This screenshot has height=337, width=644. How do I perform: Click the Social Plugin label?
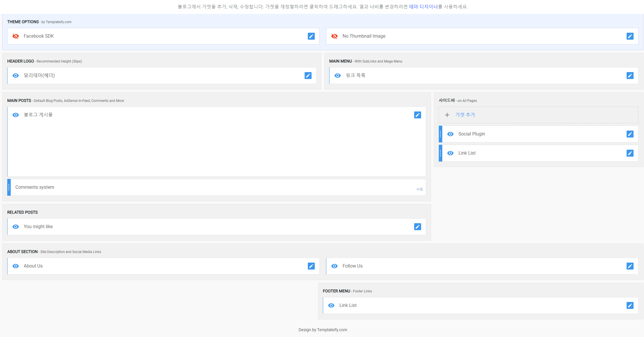pos(472,134)
